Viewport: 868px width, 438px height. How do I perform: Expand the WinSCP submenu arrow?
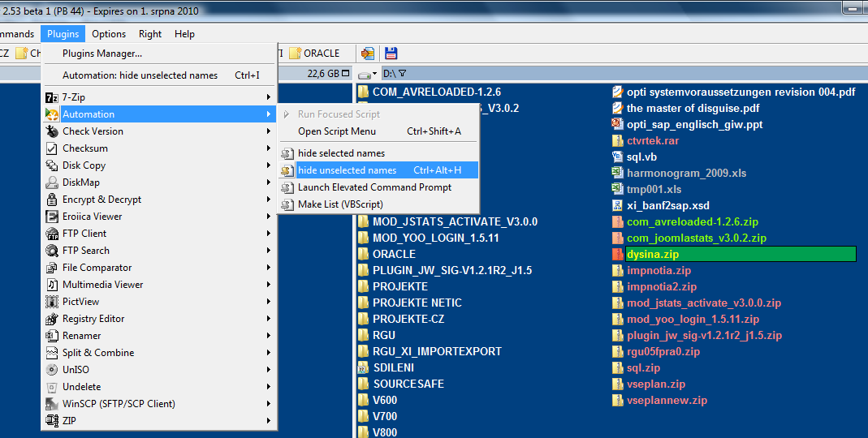point(269,404)
